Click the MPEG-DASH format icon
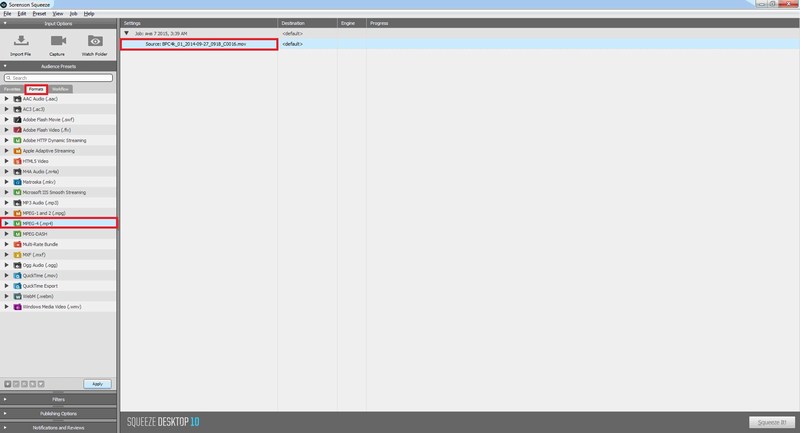The width and height of the screenshot is (800, 433). click(x=17, y=234)
